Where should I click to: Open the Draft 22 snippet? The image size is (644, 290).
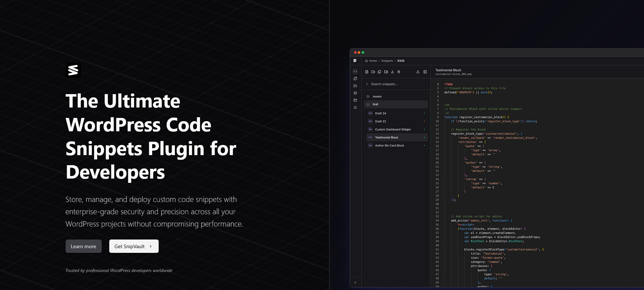tap(397, 121)
